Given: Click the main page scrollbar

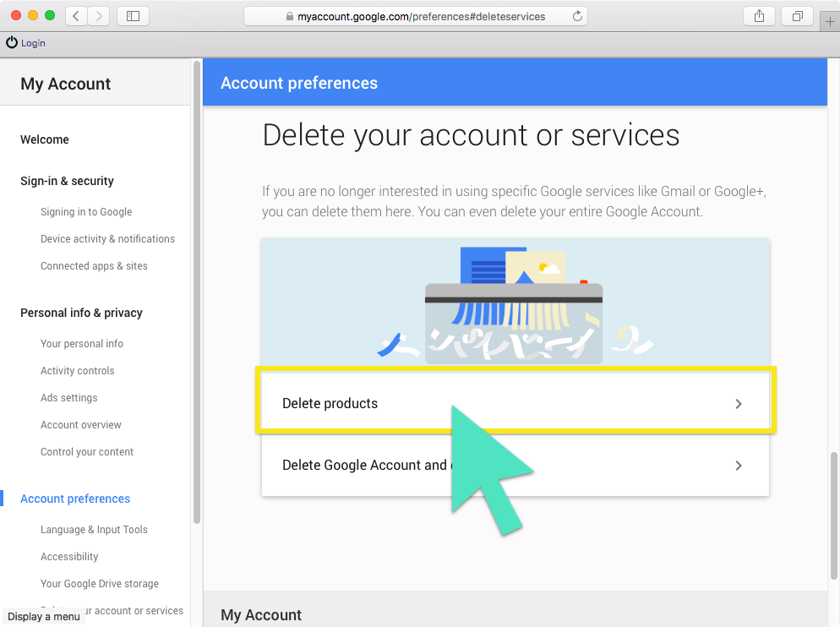Looking at the screenshot, I should [x=833, y=515].
